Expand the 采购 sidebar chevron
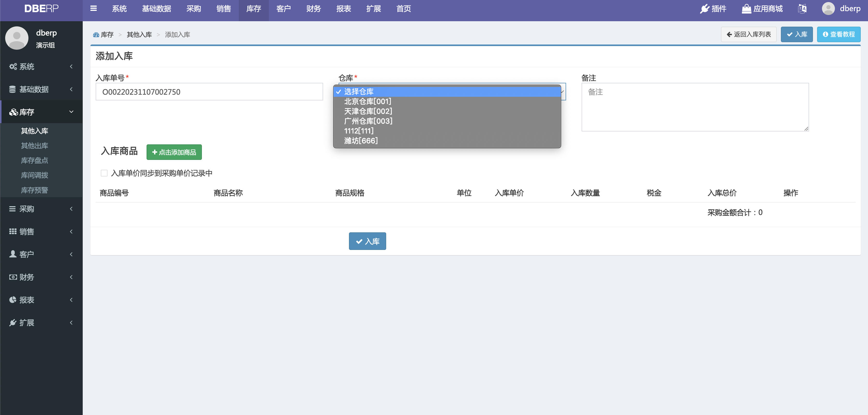Screen dimensions: 868x415 (71, 209)
